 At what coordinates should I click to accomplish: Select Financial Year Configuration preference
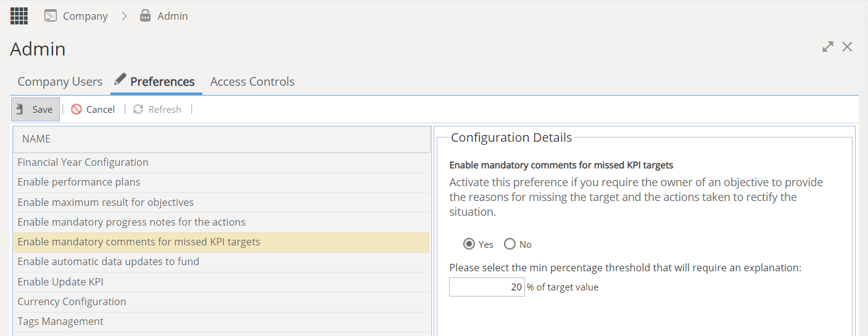point(221,163)
